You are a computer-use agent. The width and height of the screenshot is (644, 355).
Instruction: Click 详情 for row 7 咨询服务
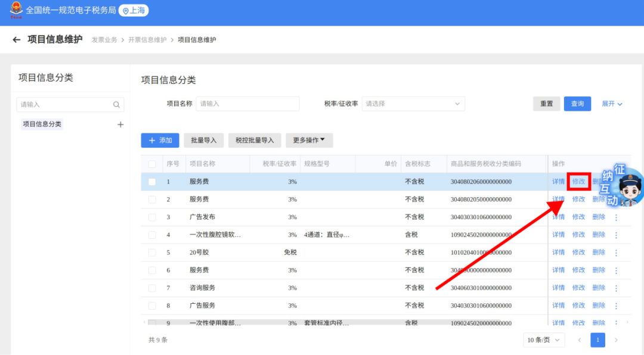[x=559, y=288]
